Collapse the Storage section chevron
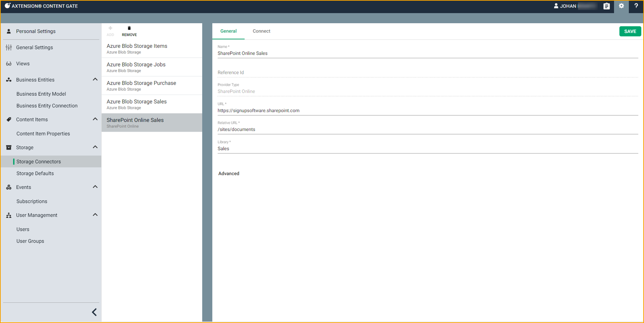 (95, 147)
